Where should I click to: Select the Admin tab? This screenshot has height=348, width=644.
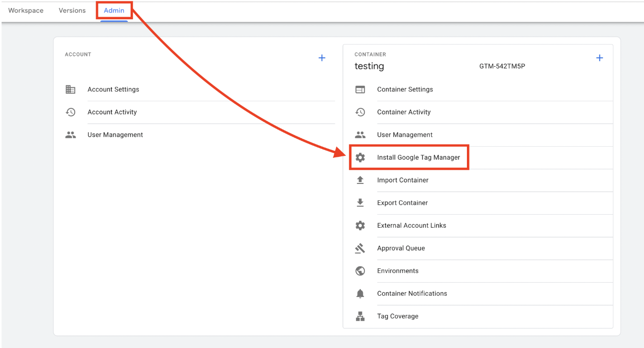point(114,10)
